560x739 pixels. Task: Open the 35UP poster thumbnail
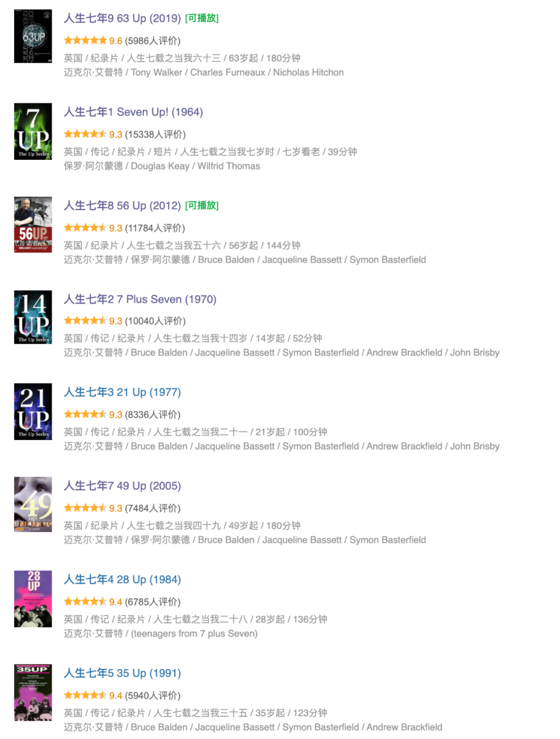[x=33, y=692]
